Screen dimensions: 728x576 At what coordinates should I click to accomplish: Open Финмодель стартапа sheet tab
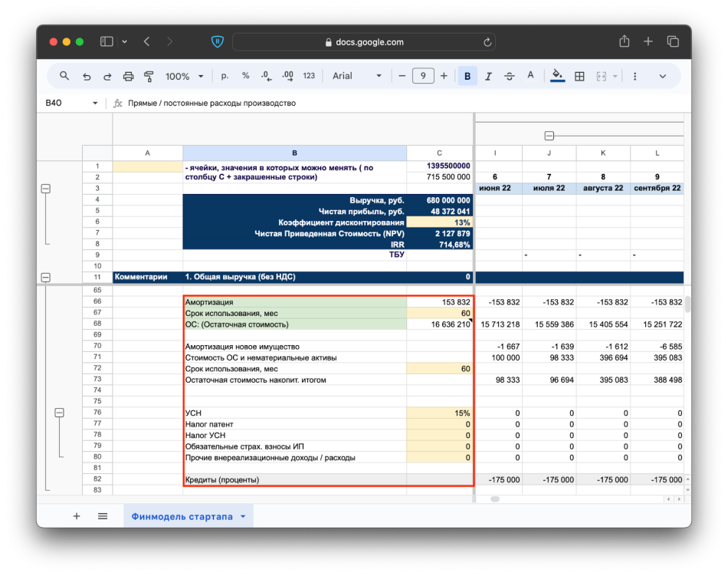pos(182,516)
